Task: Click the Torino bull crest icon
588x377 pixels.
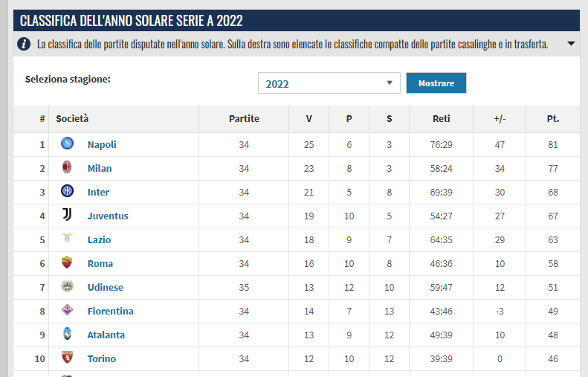Action: (67, 358)
